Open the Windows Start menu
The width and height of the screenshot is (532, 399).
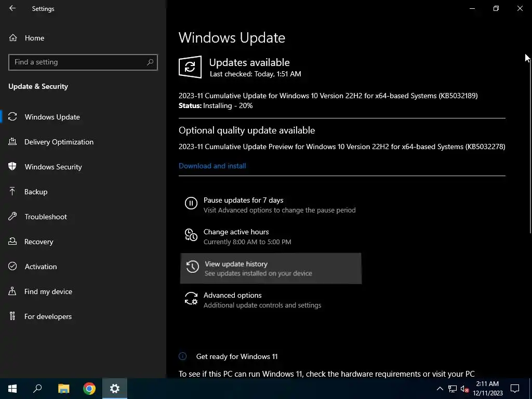(12, 389)
